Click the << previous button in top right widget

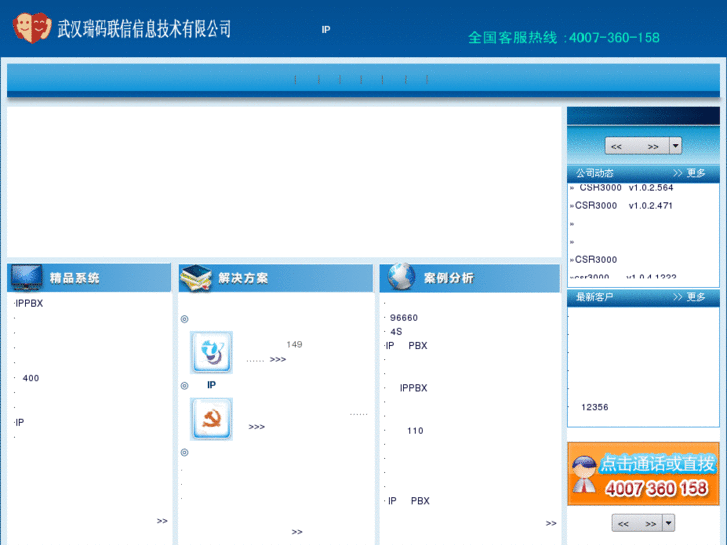[616, 146]
